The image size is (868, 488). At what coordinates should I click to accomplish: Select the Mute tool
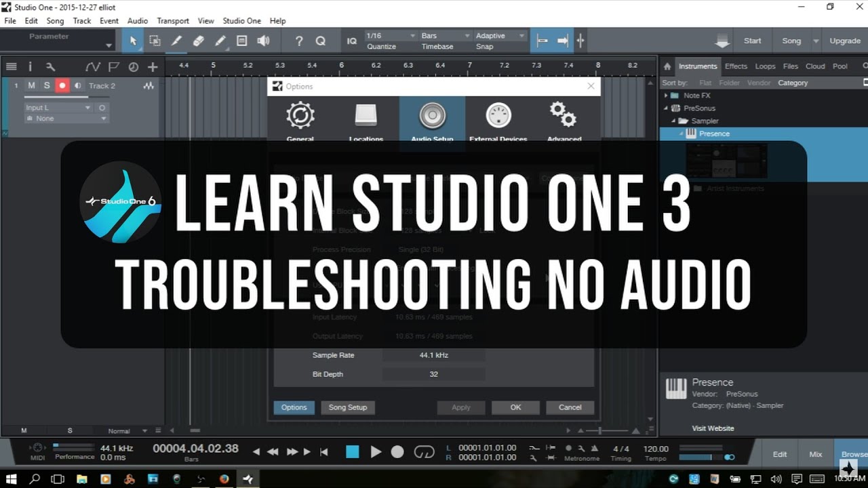[x=241, y=41]
